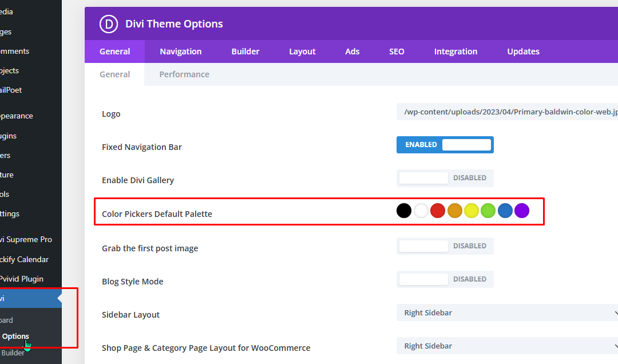This screenshot has width=618, height=364.
Task: Click the Divi Theme Options heading
Action: 174,23
